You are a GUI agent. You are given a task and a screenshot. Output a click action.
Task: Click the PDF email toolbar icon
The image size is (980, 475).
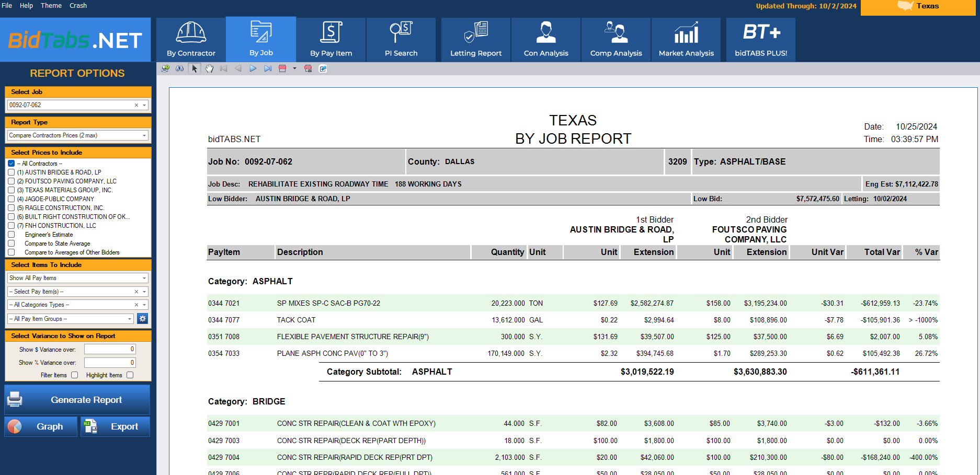point(308,68)
